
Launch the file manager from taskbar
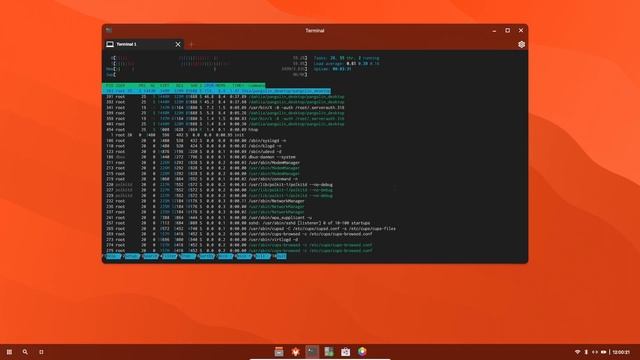click(x=279, y=351)
